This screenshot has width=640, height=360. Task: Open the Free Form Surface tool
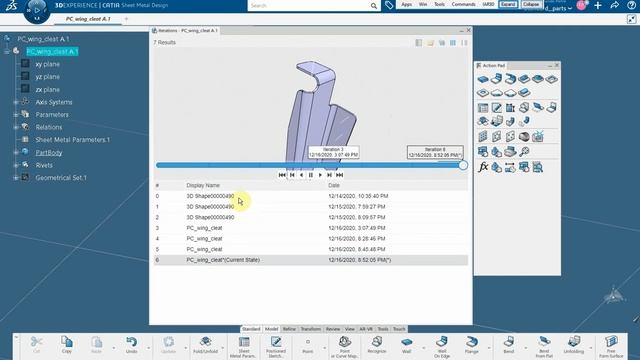click(x=611, y=347)
